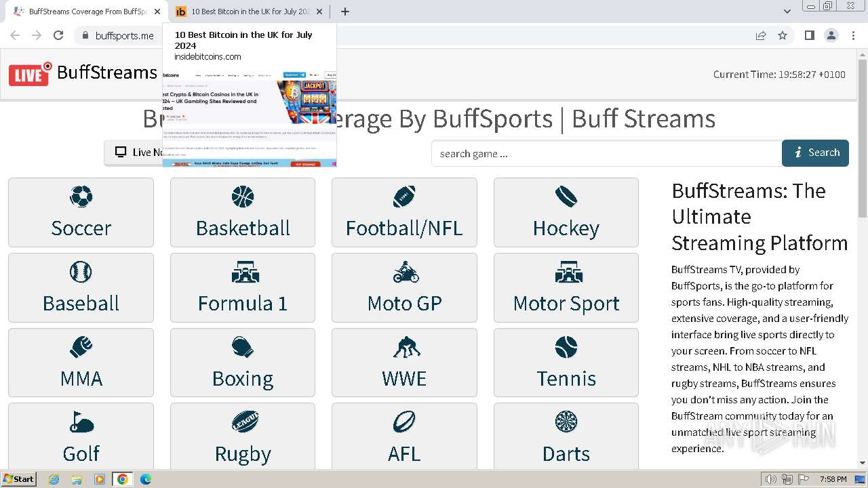Open the Golf category text
The image size is (868, 488).
point(81,453)
